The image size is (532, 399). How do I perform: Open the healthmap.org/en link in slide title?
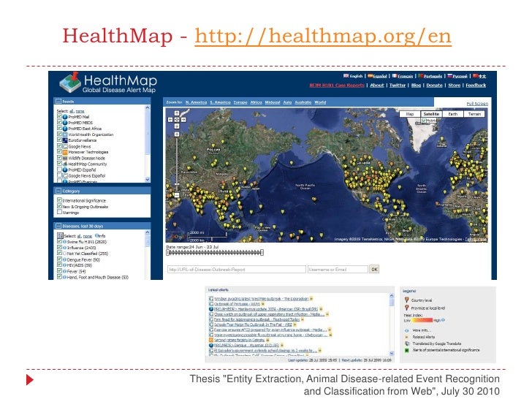coord(323,36)
